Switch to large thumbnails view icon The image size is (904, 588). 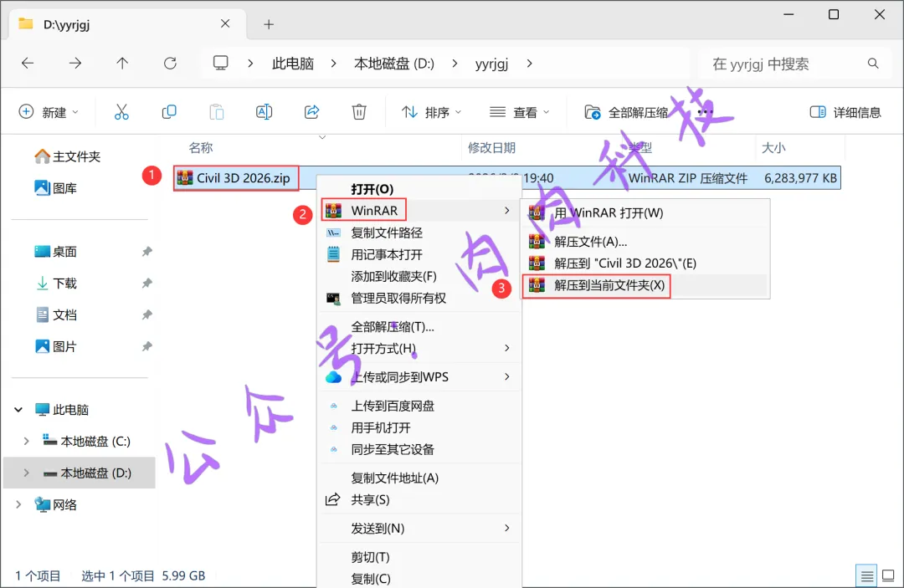888,575
